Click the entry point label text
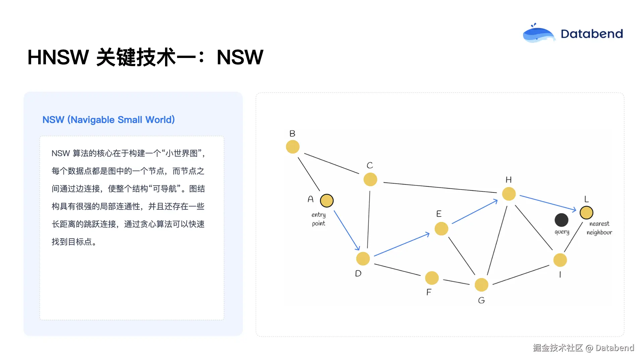The image size is (644, 362). pyautogui.click(x=318, y=219)
